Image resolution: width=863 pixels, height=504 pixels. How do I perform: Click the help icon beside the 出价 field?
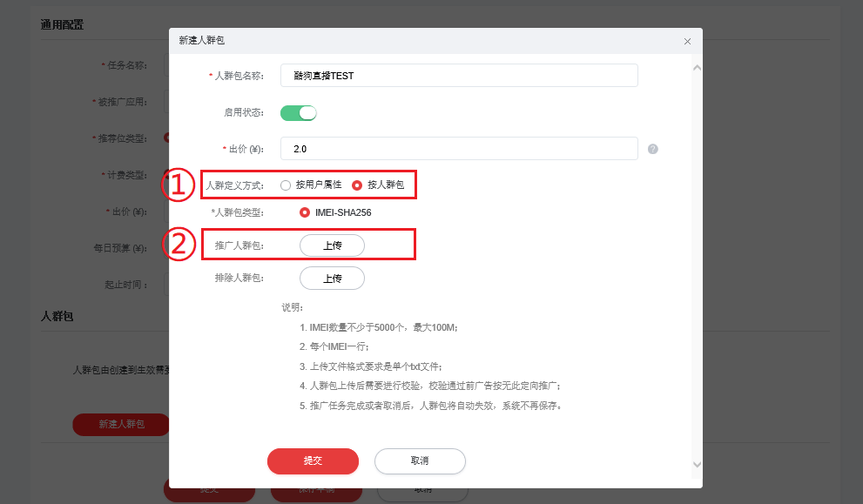652,149
